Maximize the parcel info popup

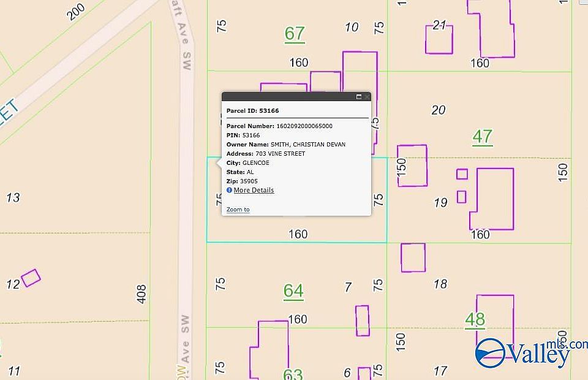[x=359, y=97]
